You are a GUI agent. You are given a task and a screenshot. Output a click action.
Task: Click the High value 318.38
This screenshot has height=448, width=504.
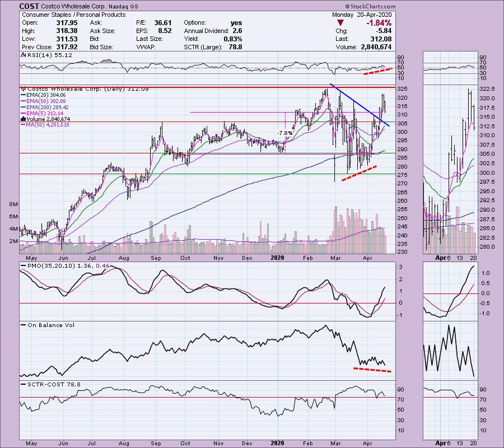pyautogui.click(x=67, y=31)
